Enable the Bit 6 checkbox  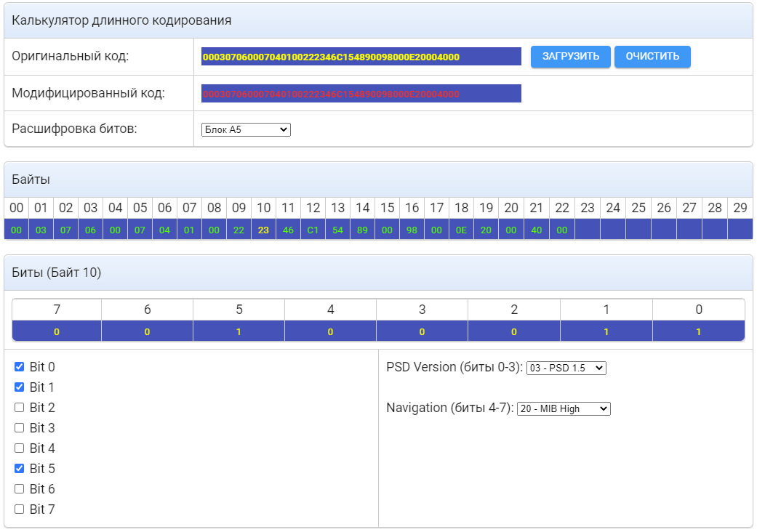tap(20, 489)
